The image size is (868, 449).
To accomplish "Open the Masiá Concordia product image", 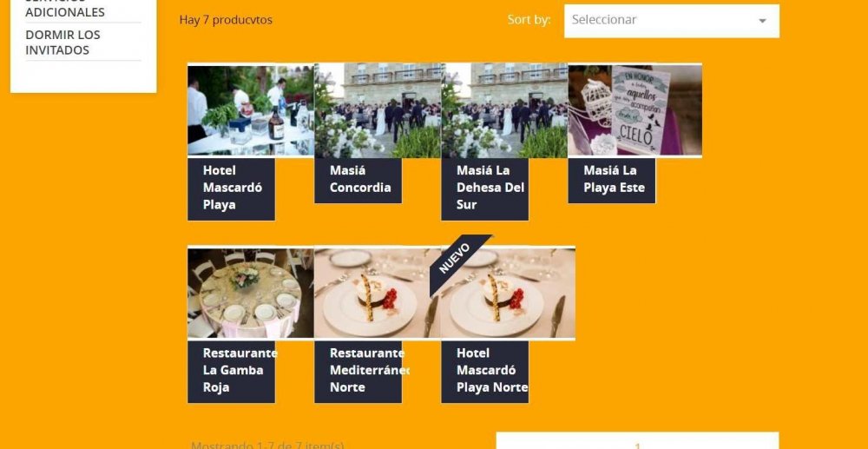I will tap(378, 110).
